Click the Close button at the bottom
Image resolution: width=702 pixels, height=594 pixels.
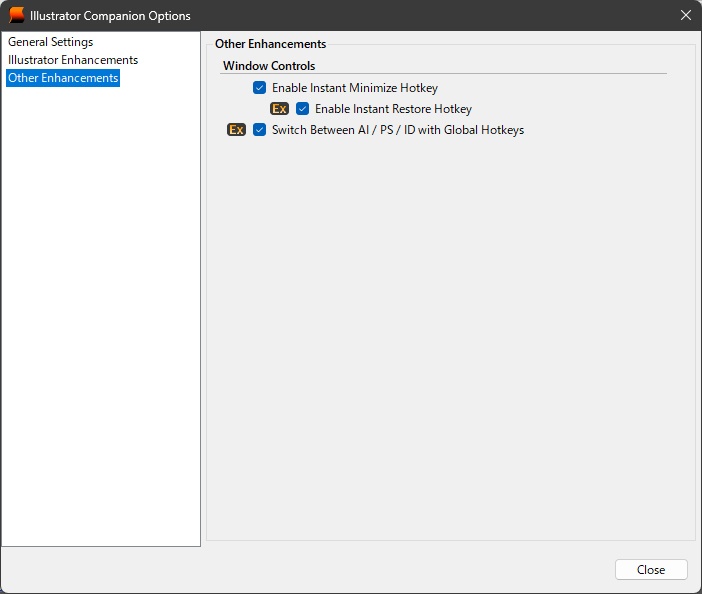click(651, 569)
